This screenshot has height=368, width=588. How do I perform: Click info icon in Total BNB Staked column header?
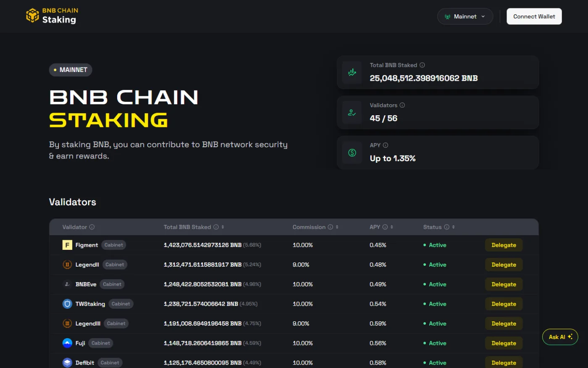click(216, 227)
